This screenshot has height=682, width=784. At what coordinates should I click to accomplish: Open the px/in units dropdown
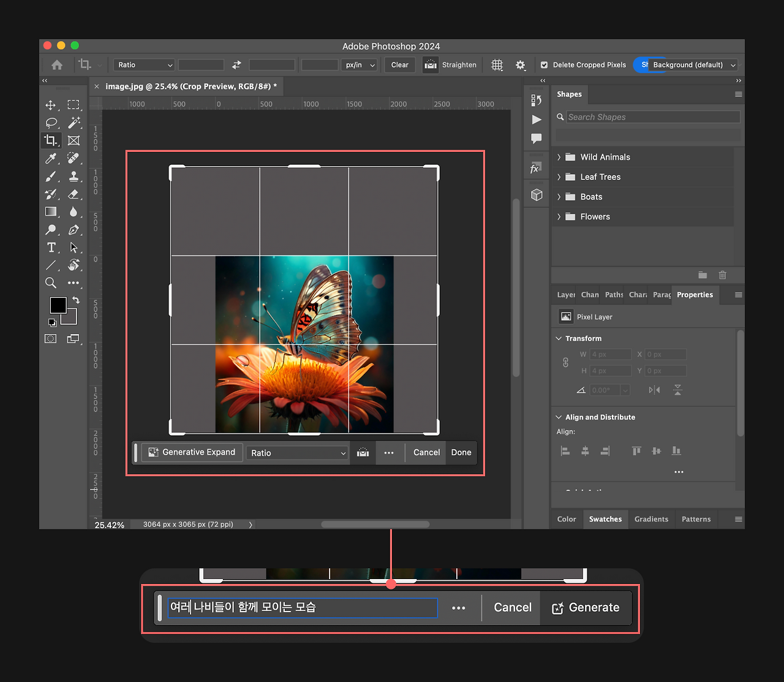coord(359,65)
